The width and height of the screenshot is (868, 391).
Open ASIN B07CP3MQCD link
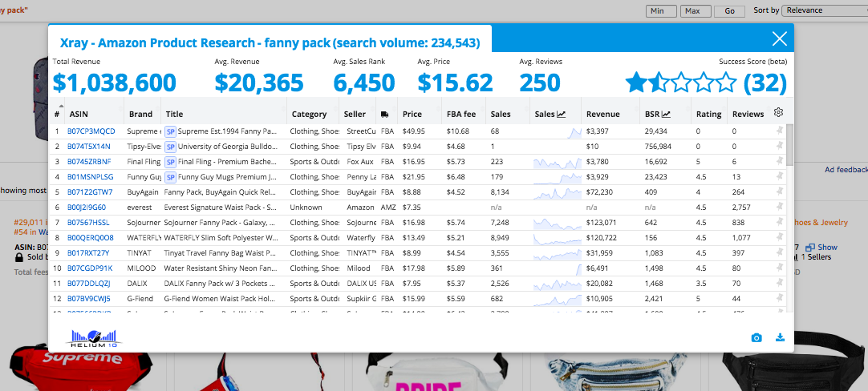91,131
